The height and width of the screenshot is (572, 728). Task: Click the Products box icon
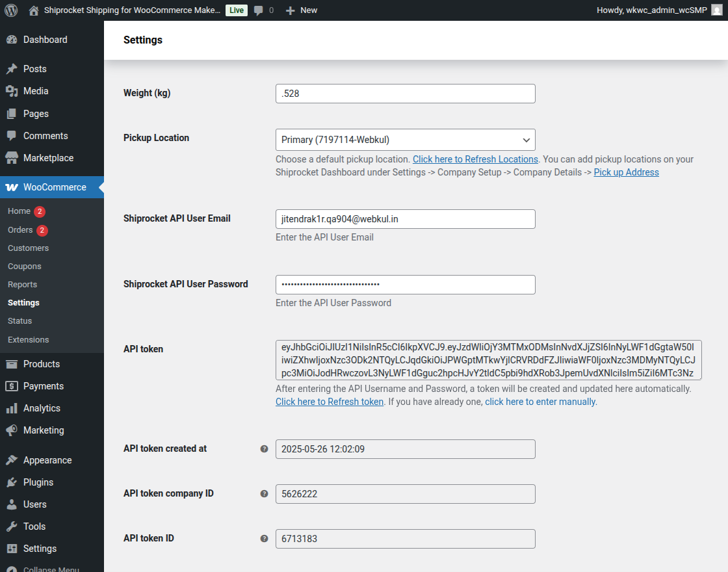12,364
